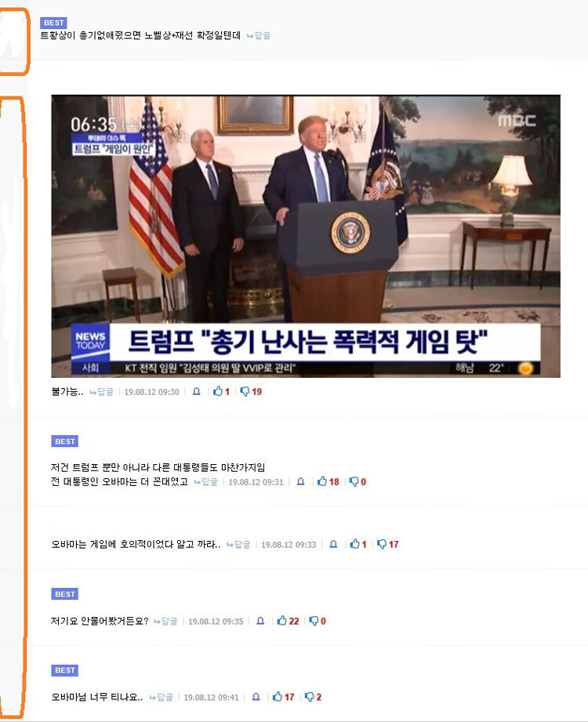Reply to the 09:31 Obama comment

pos(205,481)
